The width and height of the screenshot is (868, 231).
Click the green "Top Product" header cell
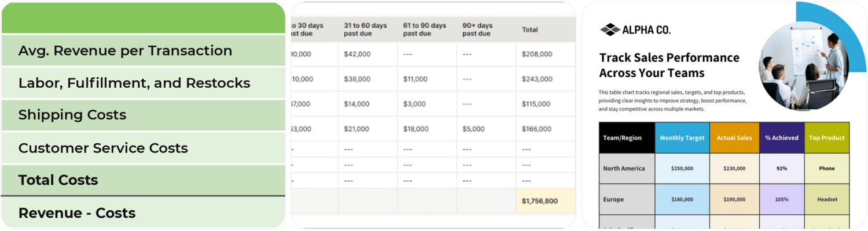tap(827, 138)
